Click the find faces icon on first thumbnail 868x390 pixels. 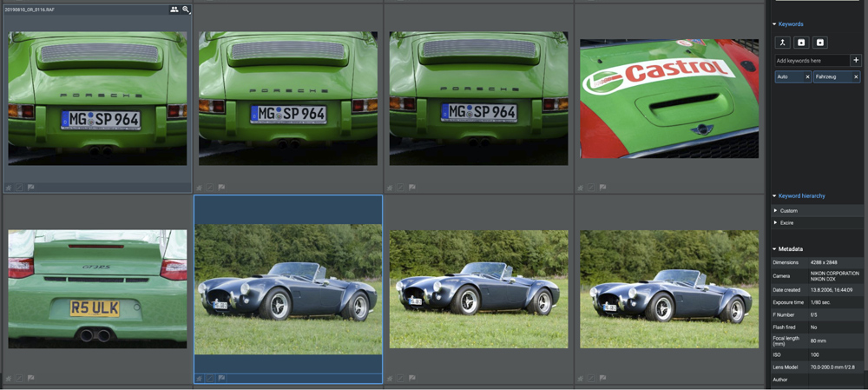coord(174,10)
